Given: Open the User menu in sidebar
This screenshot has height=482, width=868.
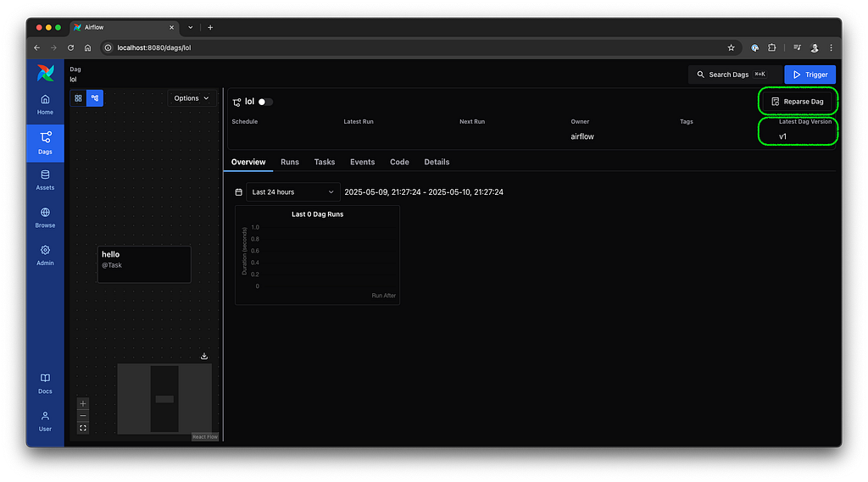Looking at the screenshot, I should click(46, 422).
